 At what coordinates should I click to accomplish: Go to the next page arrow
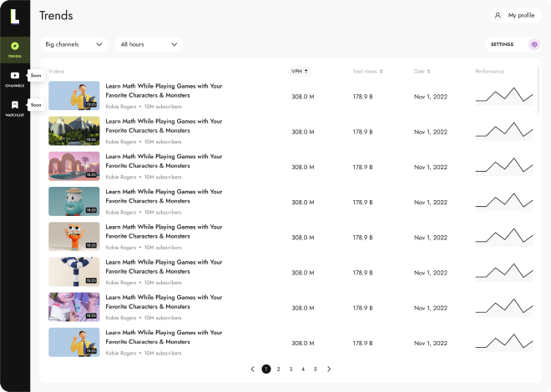click(x=329, y=369)
